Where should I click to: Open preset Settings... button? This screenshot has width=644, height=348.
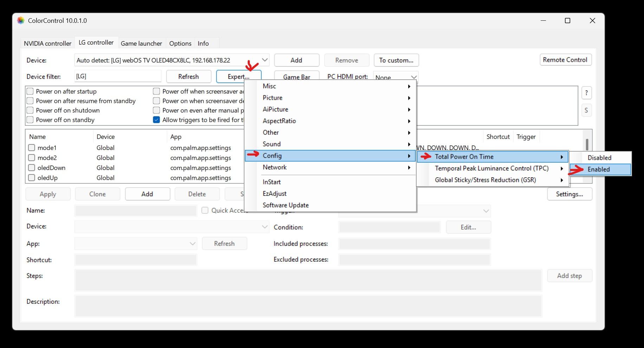pyautogui.click(x=570, y=194)
